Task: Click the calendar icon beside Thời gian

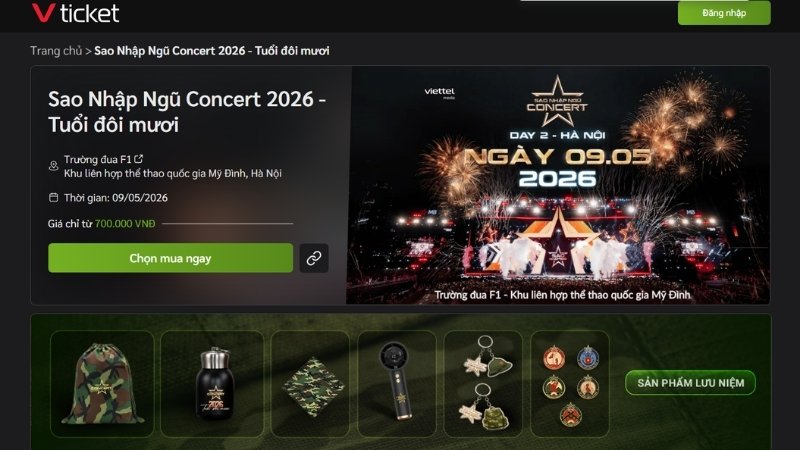Action: point(53,197)
